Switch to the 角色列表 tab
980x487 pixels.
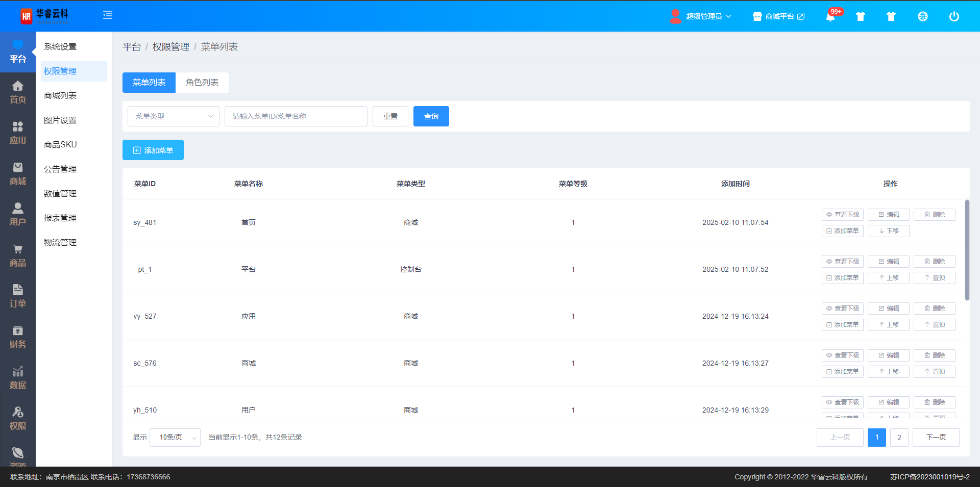[x=202, y=83]
